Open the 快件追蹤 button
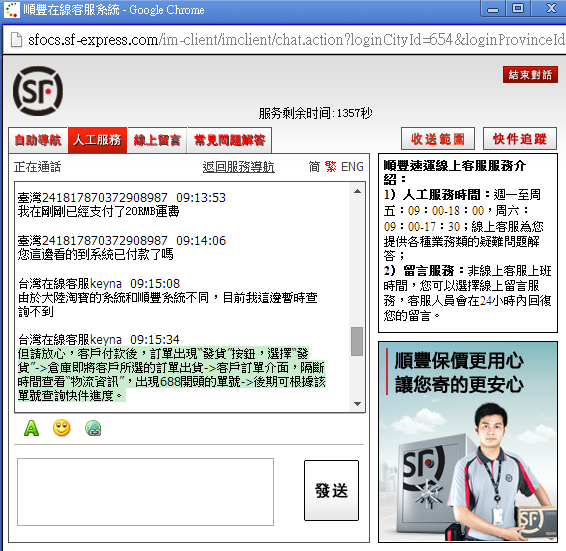The image size is (566, 551). 520,139
